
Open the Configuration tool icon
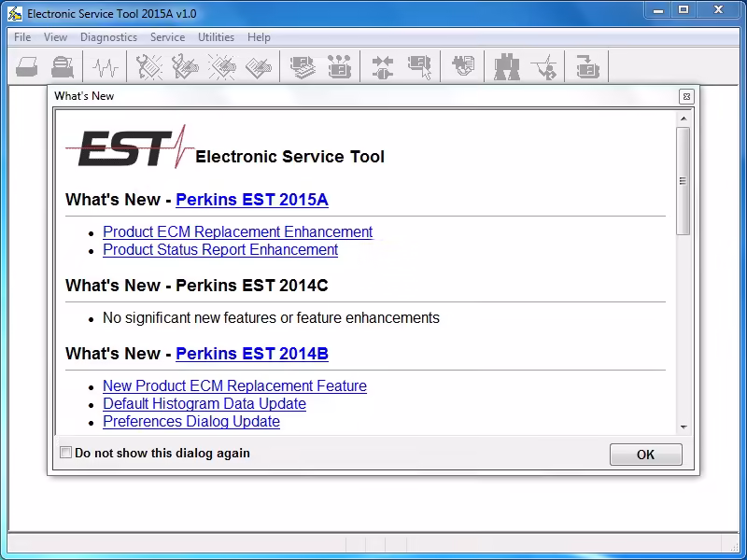(339, 66)
